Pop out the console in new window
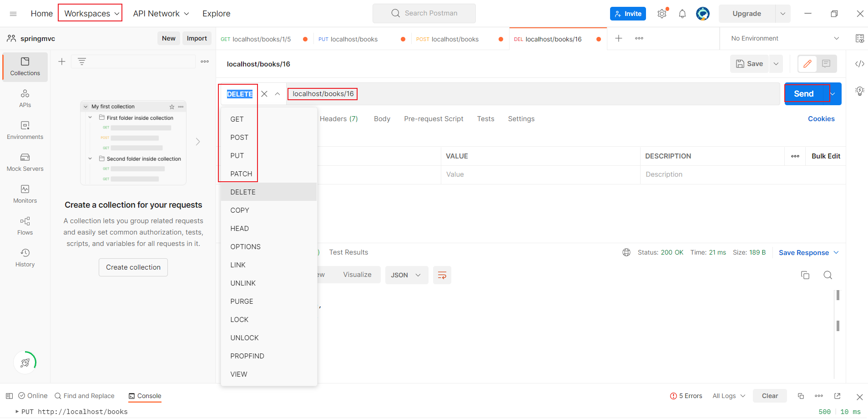Viewport: 868px width, 419px height. tap(838, 396)
